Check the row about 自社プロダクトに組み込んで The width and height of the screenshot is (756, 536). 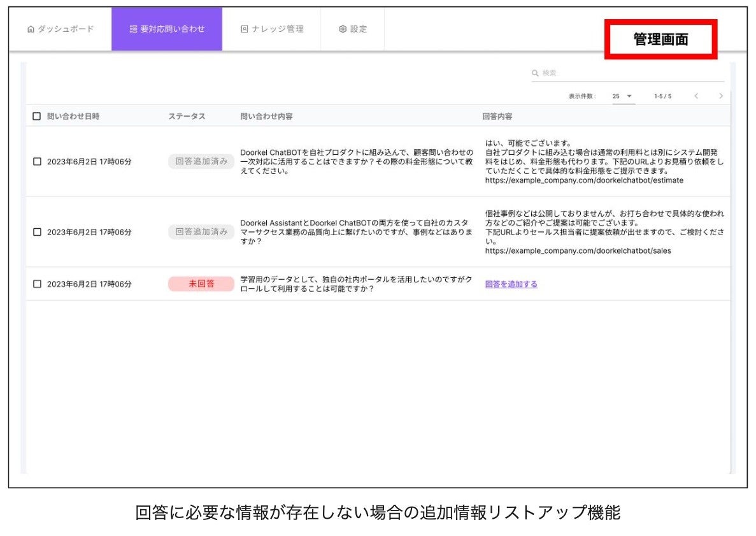(x=37, y=162)
